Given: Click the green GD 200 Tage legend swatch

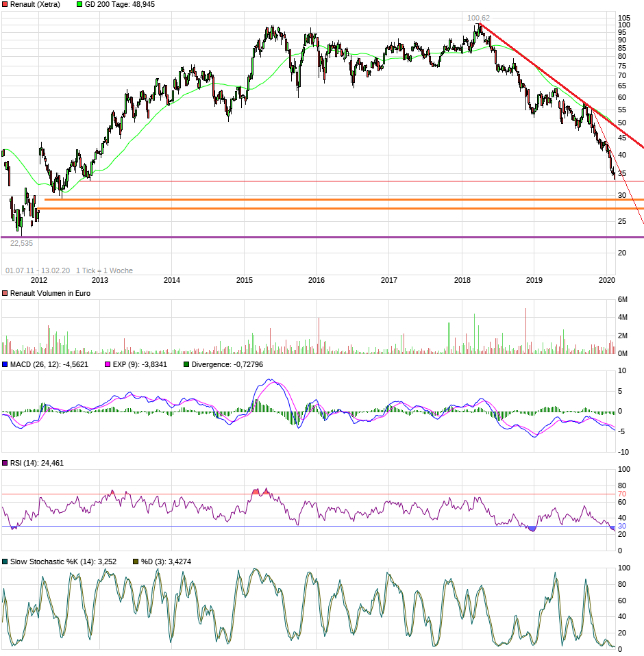Looking at the screenshot, I should [79, 4].
